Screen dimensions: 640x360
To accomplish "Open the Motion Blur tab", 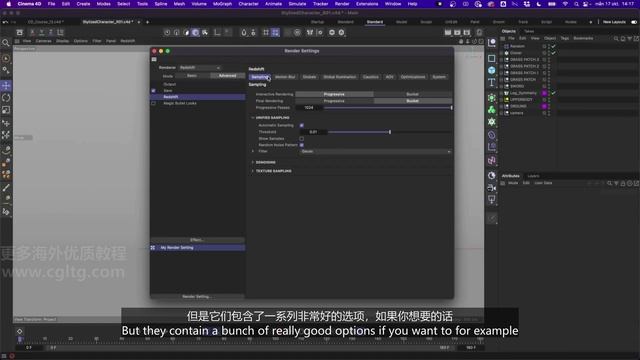I will [284, 77].
